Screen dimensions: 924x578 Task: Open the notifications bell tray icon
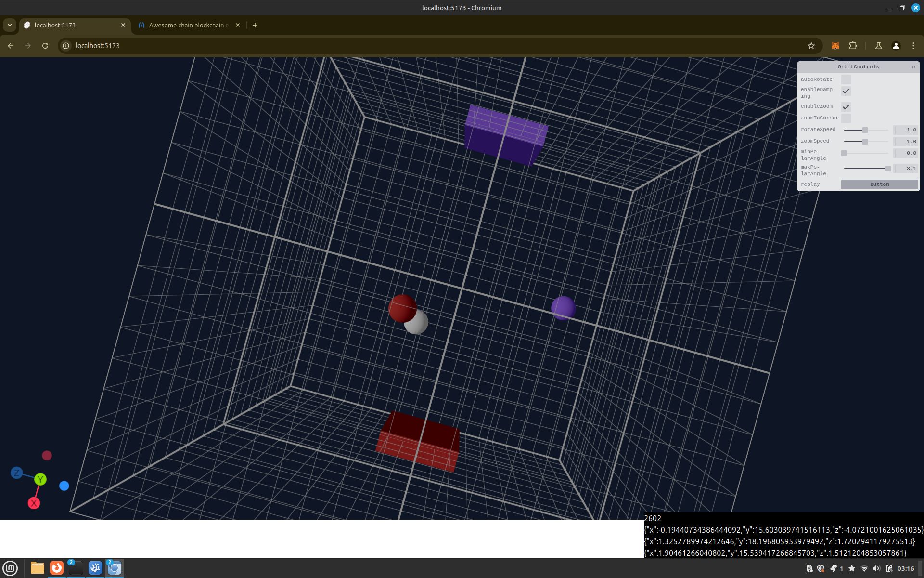coord(834,569)
